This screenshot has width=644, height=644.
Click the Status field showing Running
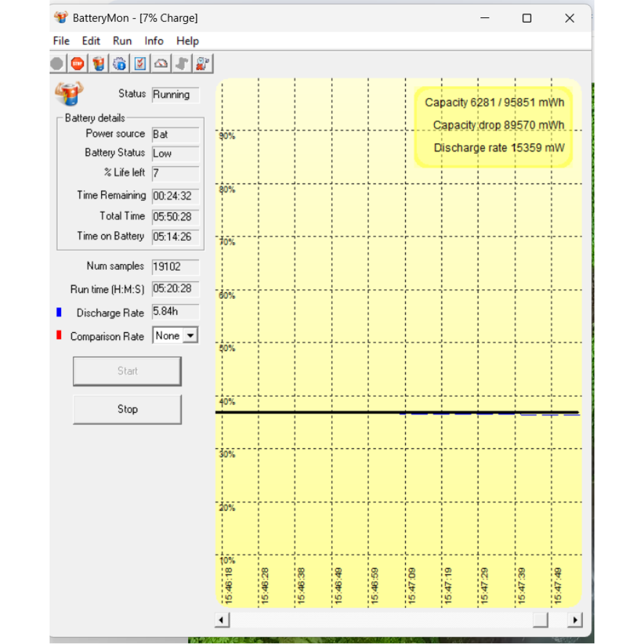[175, 95]
